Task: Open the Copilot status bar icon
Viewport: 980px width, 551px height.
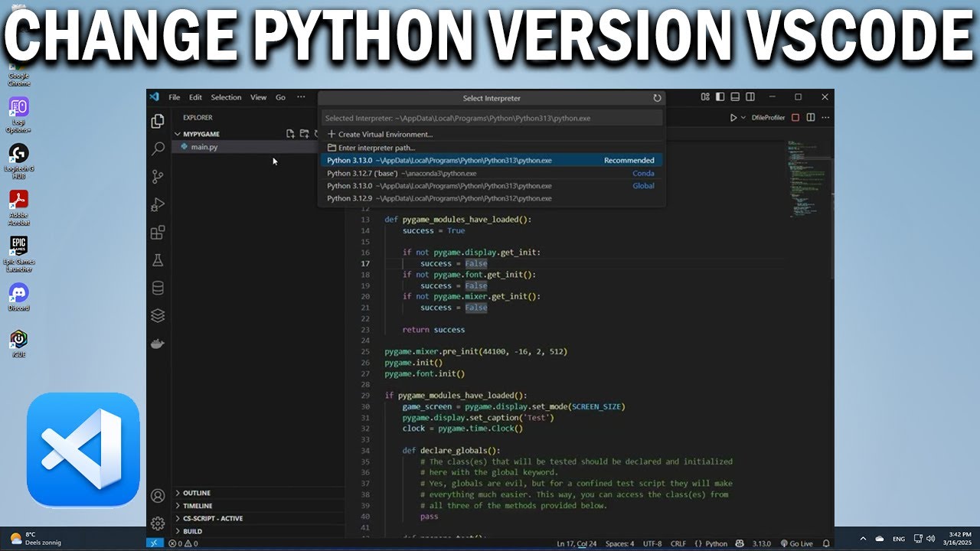Action: point(740,543)
